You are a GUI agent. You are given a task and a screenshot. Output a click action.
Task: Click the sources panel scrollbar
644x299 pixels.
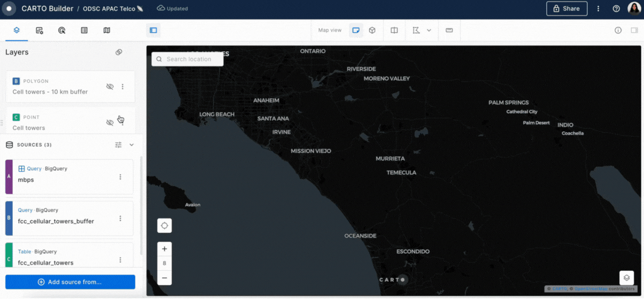click(x=141, y=205)
